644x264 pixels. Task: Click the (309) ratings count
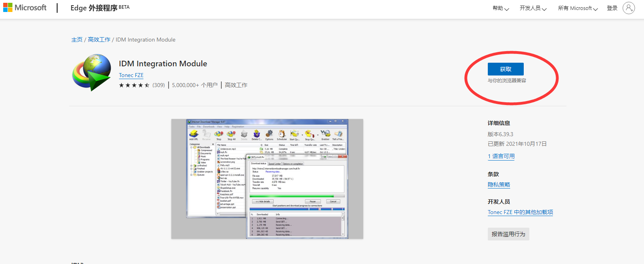[x=159, y=85]
